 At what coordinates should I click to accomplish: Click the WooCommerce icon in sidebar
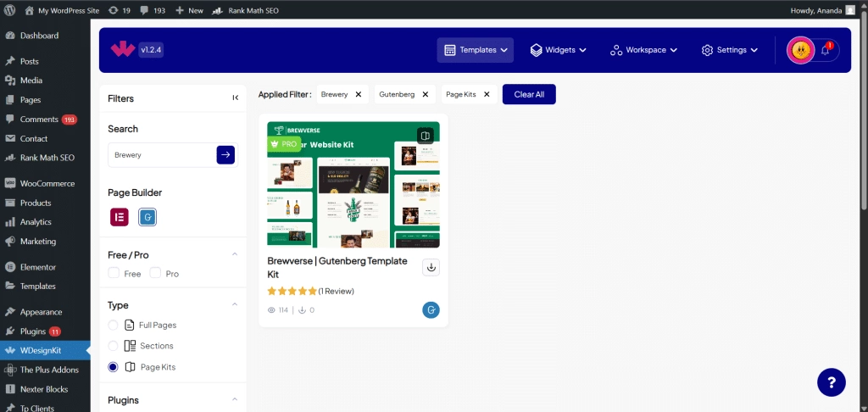pyautogui.click(x=9, y=183)
